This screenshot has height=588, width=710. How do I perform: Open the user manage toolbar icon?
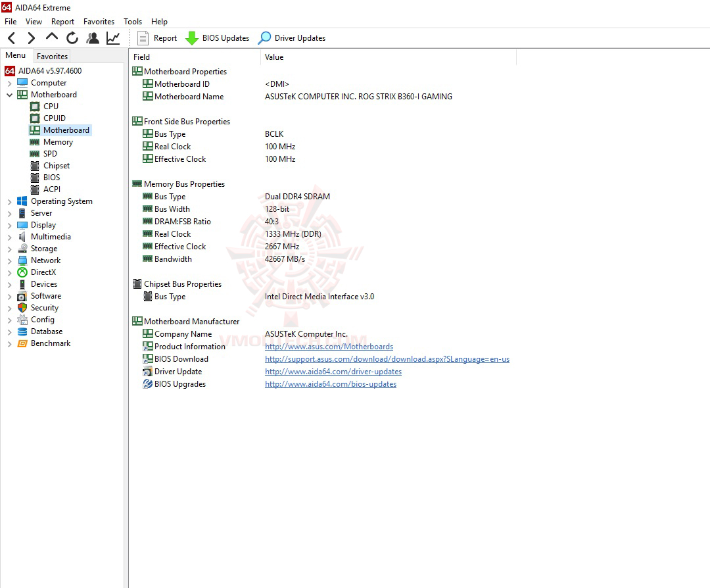(x=93, y=38)
